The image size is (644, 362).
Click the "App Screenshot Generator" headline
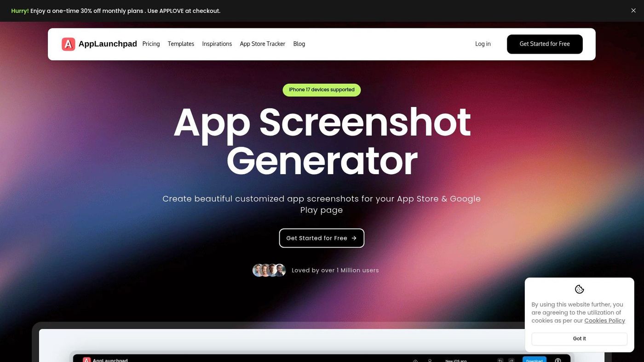[322, 142]
